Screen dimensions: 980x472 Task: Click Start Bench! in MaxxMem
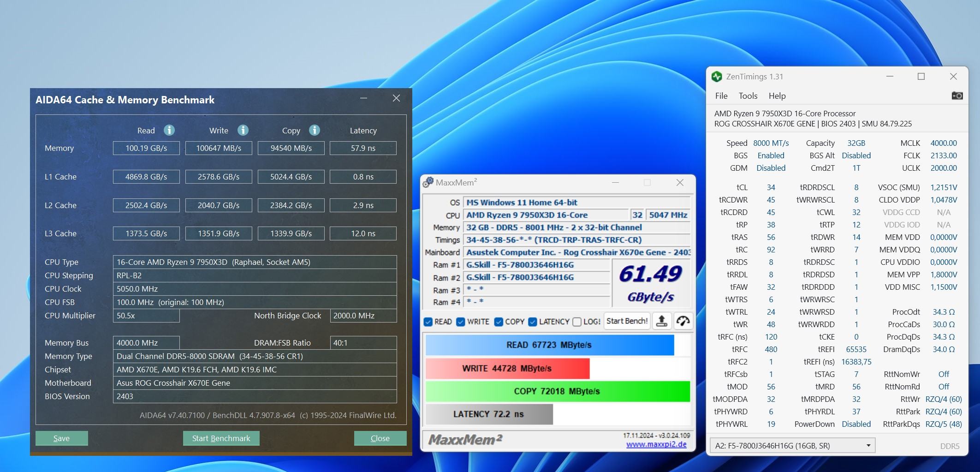click(627, 321)
